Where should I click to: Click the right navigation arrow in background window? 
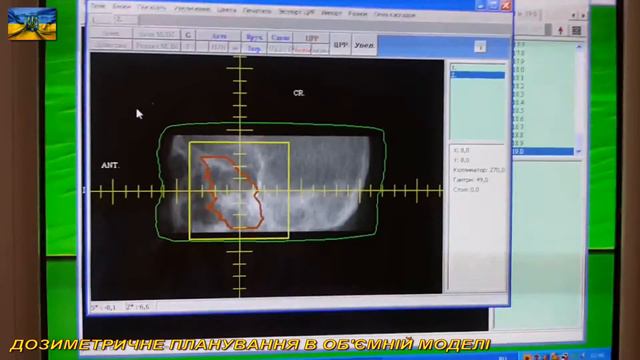pos(583,15)
